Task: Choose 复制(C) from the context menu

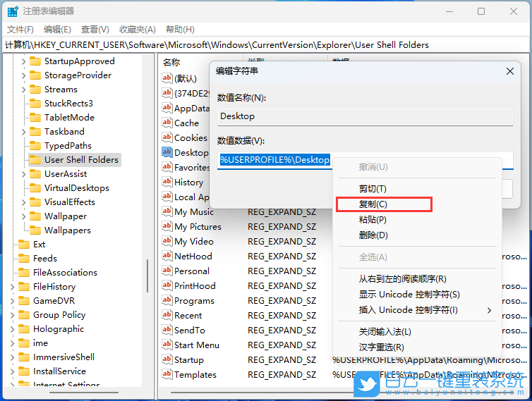Action: tap(373, 204)
